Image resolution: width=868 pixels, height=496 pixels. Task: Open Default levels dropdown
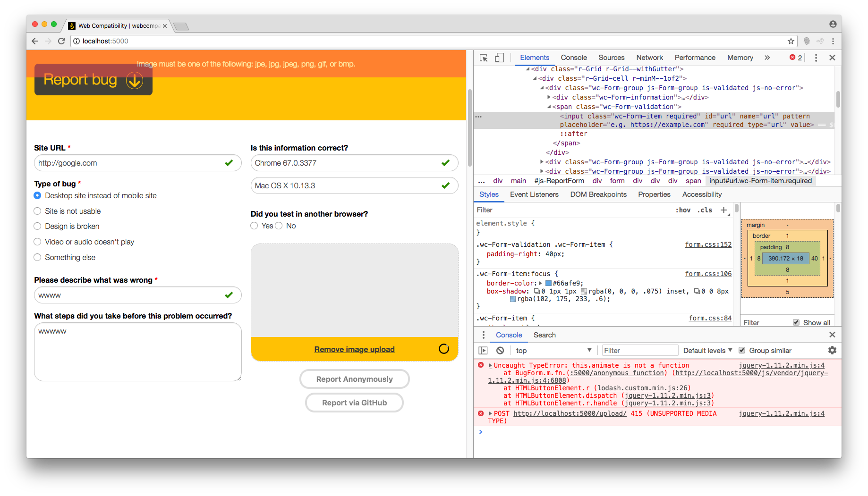(707, 350)
